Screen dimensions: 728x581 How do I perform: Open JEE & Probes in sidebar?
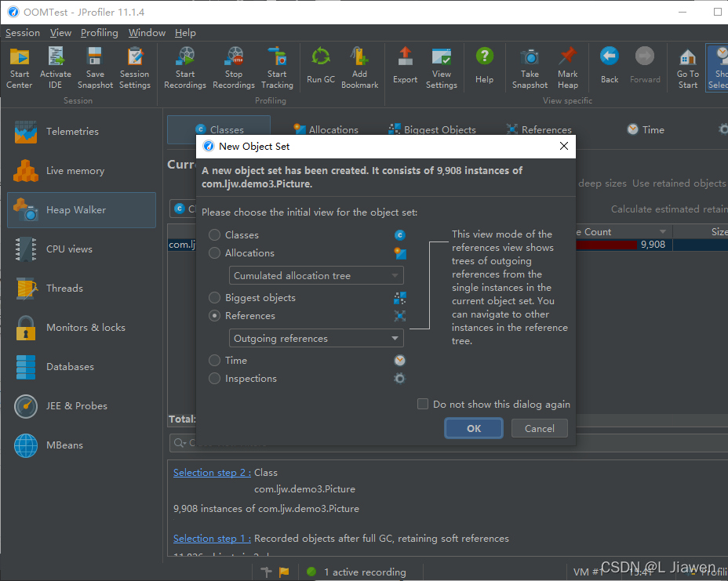[82, 406]
